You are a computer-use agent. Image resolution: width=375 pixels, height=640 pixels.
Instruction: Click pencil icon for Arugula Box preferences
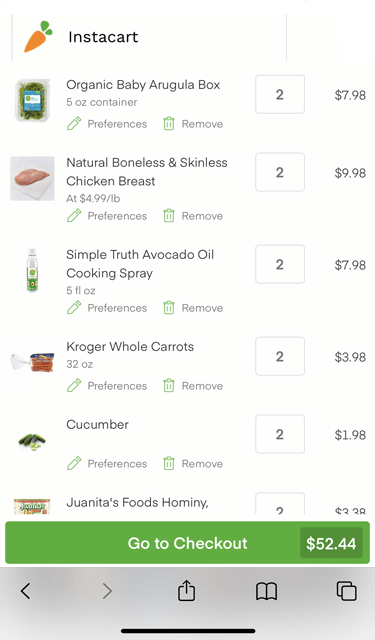click(x=74, y=124)
